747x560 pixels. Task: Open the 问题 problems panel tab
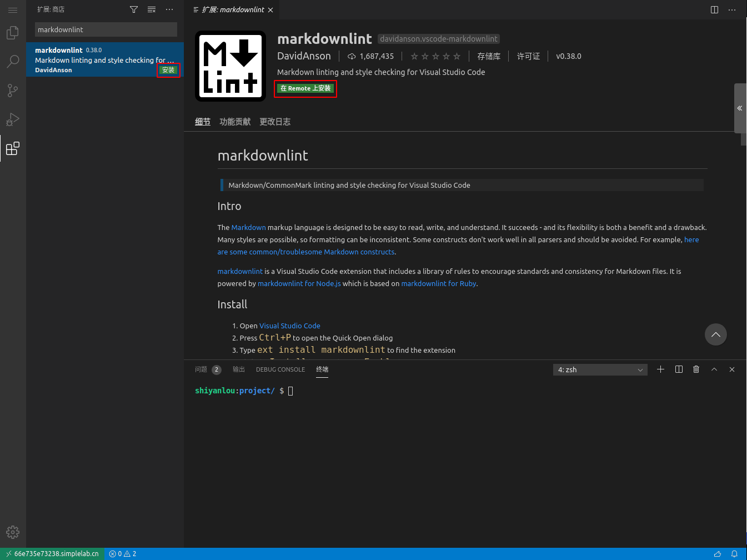tap(208, 369)
